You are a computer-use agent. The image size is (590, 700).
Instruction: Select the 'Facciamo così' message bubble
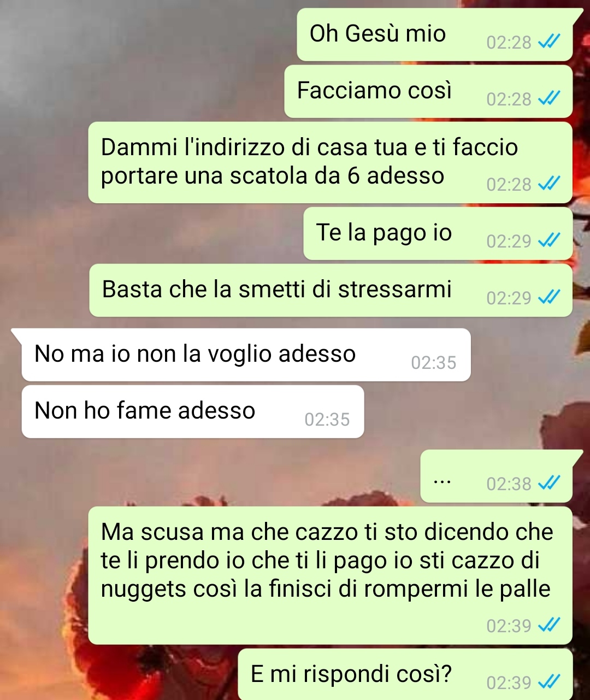[428, 91]
